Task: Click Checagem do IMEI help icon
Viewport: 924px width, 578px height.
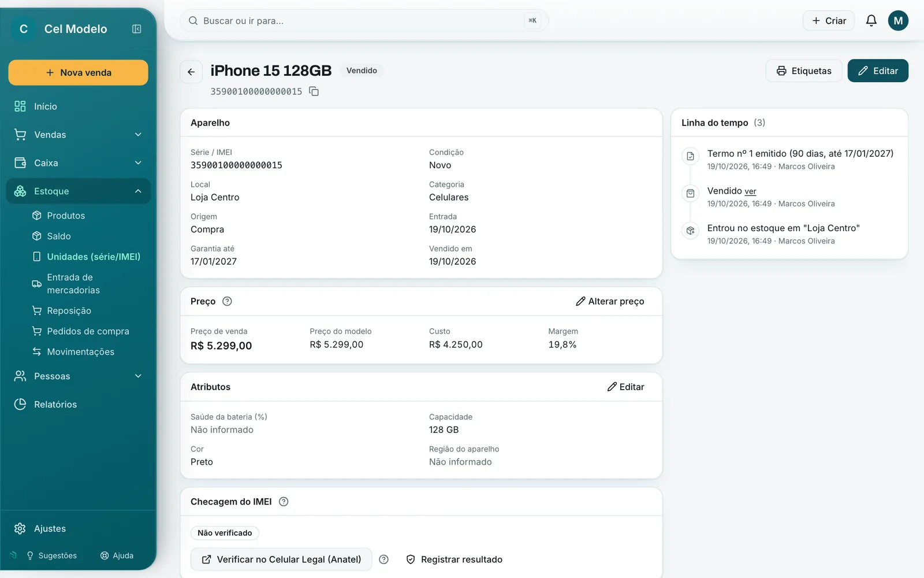Action: [284, 502]
